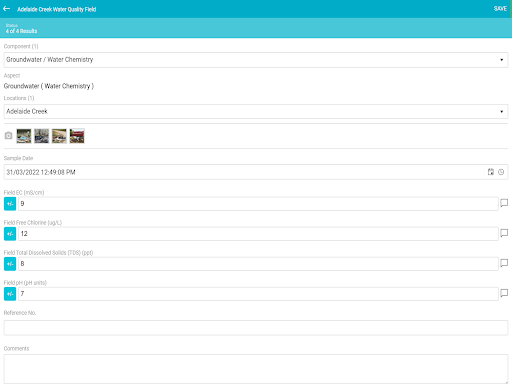512x384 pixels.
Task: Edit the Field EC value field
Action: [258, 204]
